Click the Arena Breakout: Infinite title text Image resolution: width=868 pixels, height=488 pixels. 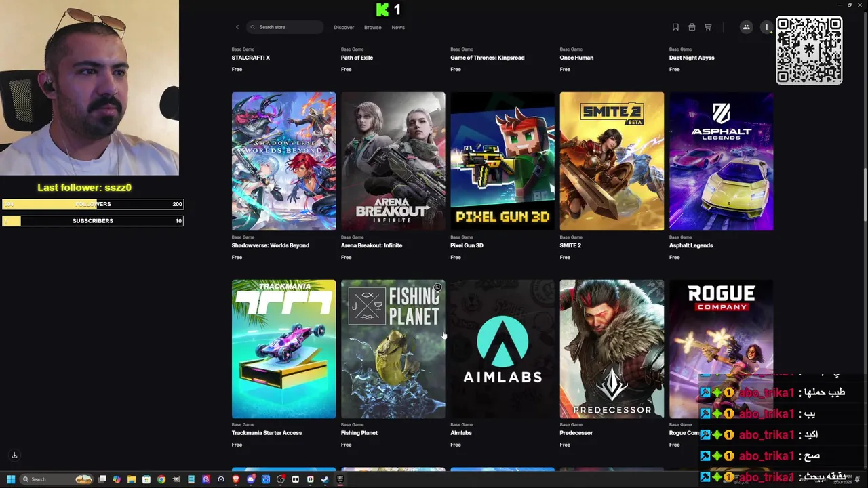tap(372, 245)
